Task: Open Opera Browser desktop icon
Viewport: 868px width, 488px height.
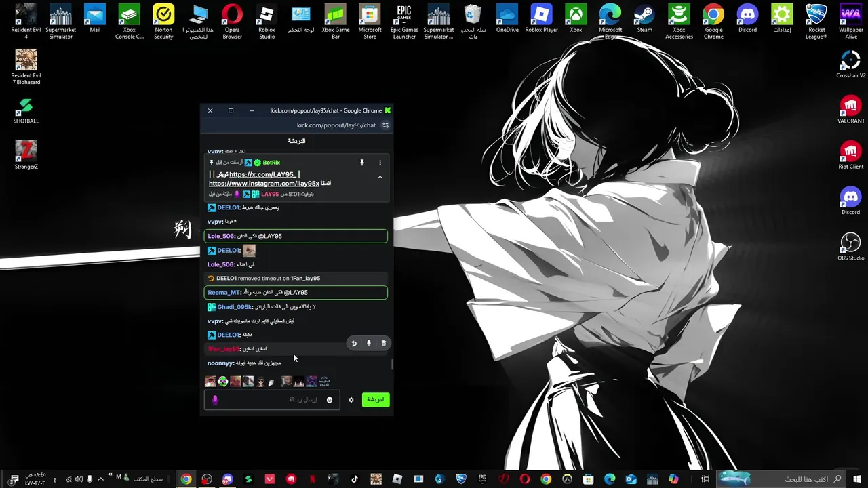Action: pyautogui.click(x=233, y=22)
